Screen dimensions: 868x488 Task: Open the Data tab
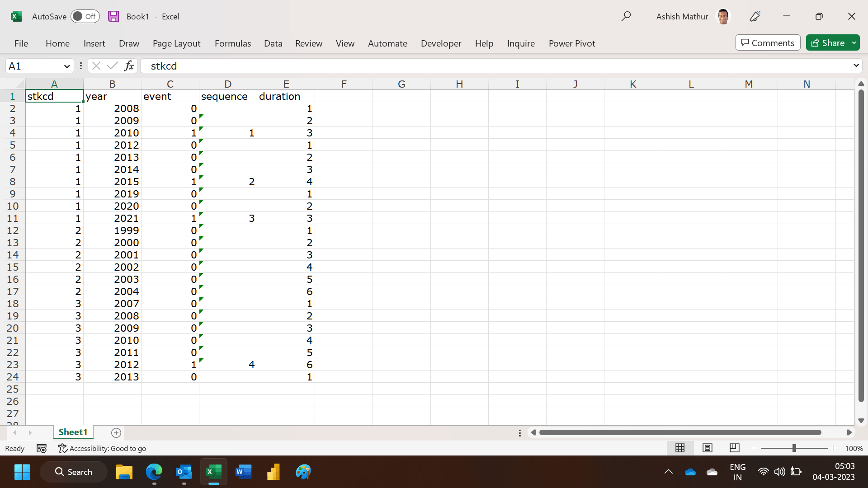point(273,43)
